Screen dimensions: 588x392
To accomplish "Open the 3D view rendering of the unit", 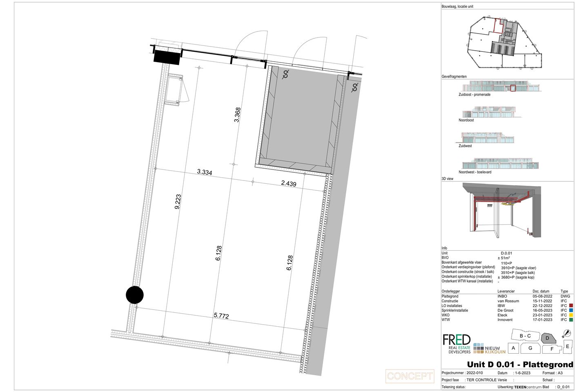I will pyautogui.click(x=502, y=210).
